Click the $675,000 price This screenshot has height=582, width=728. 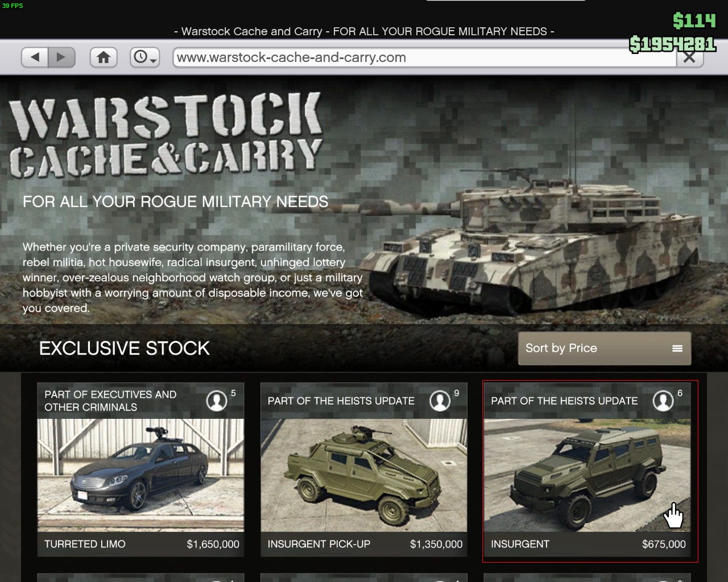tap(664, 544)
